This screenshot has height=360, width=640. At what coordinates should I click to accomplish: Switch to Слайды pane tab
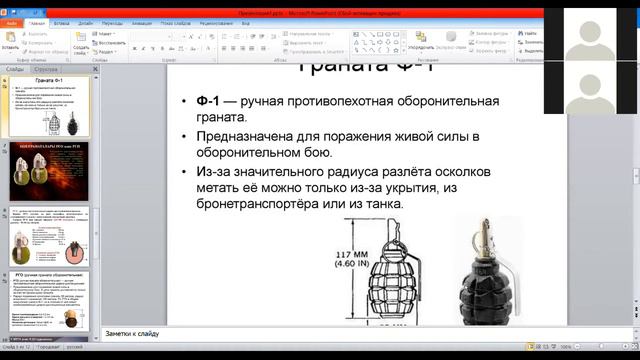click(x=15, y=69)
